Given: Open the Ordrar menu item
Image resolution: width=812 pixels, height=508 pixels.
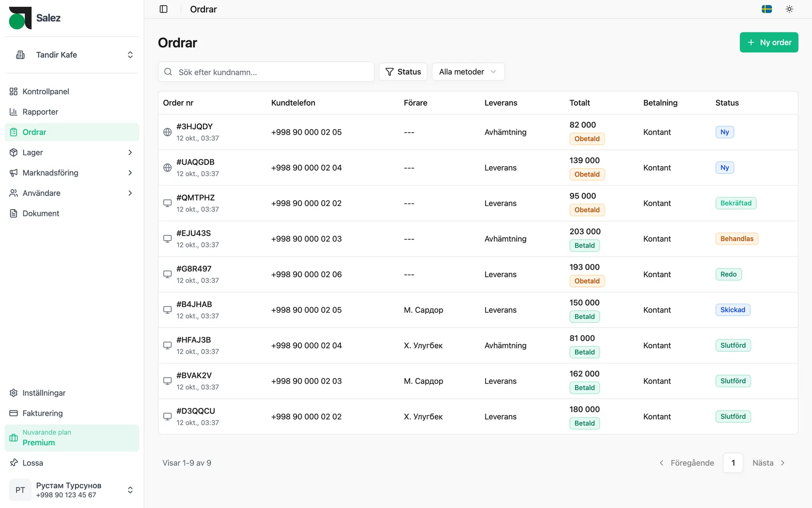Looking at the screenshot, I should 72,132.
